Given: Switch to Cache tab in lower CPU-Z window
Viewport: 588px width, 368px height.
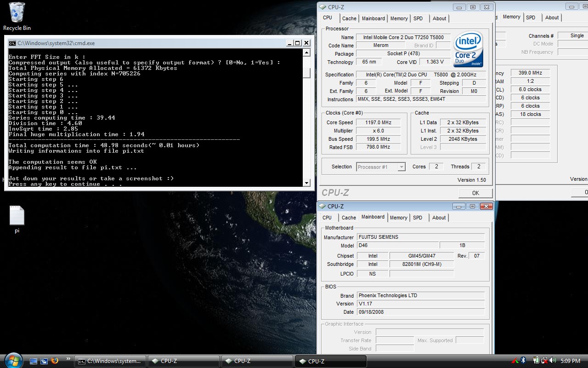Looking at the screenshot, I should [349, 218].
